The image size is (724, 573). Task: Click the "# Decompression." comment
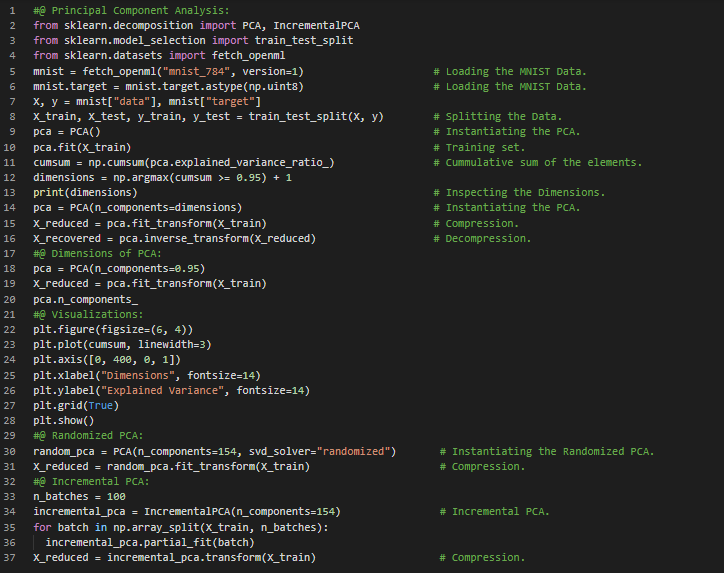488,238
